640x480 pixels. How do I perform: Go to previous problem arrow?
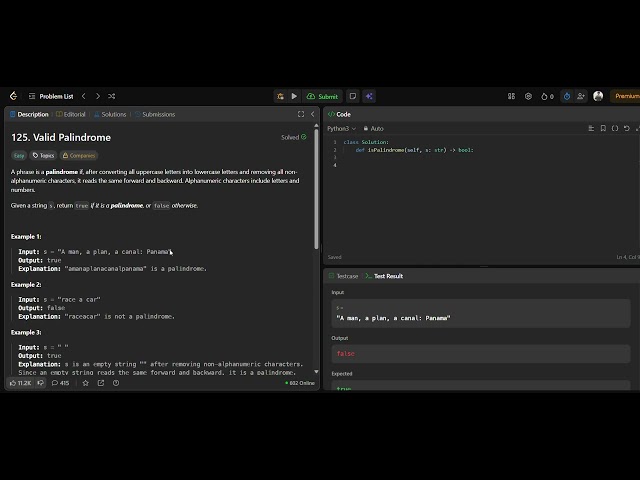tap(84, 96)
